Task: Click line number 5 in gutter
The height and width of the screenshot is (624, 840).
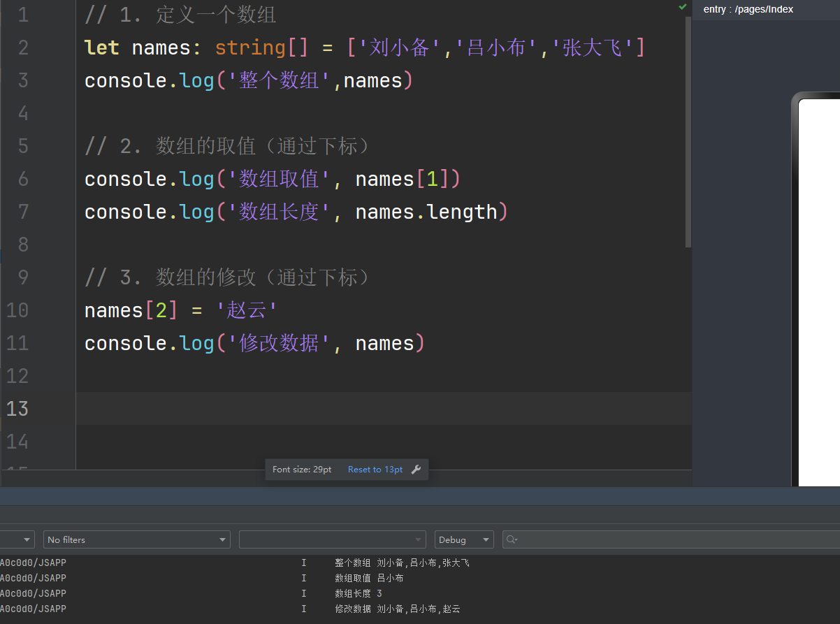Action: click(x=23, y=146)
